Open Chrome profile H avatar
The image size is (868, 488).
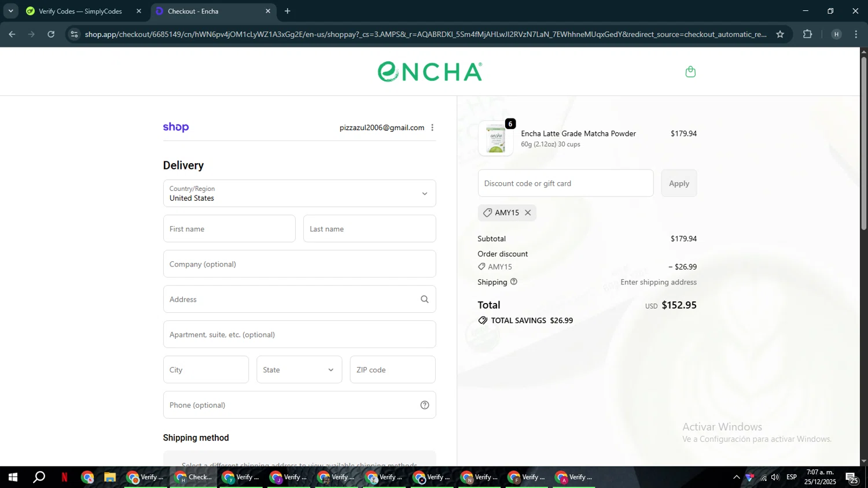(836, 34)
